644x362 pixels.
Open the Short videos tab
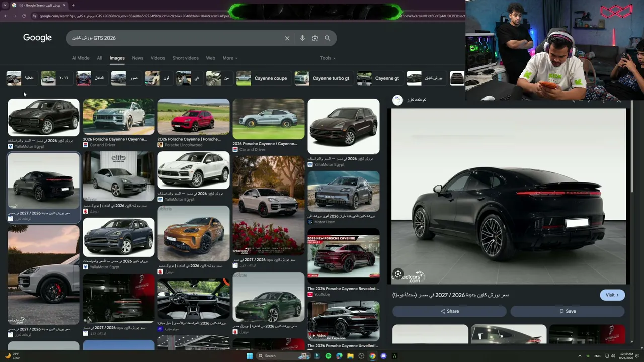185,58
